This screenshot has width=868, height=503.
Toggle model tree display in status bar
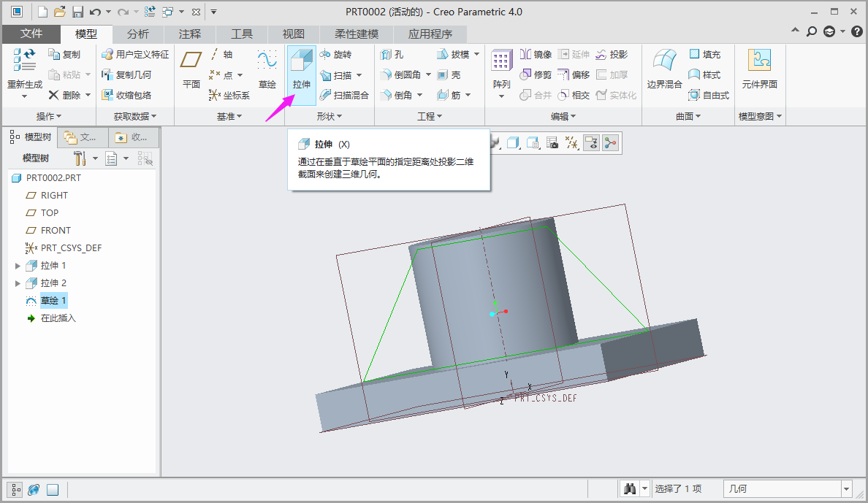15,490
